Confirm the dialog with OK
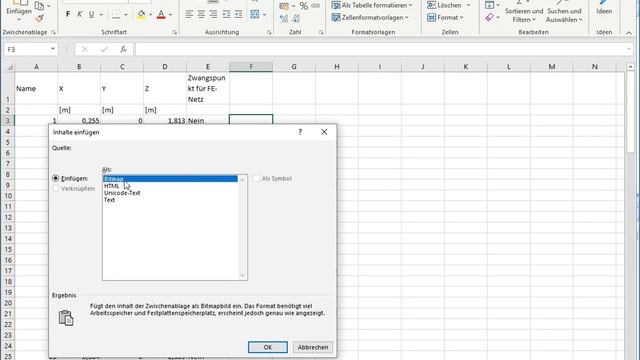 click(x=268, y=347)
